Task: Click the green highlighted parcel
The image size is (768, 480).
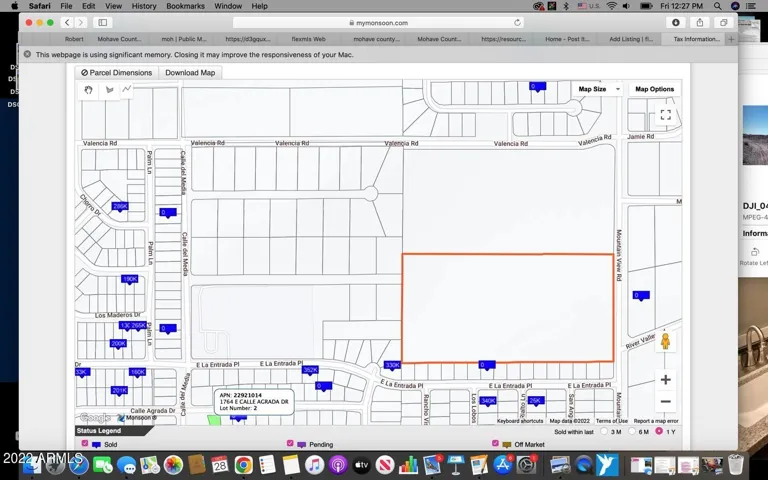Action: (214, 420)
